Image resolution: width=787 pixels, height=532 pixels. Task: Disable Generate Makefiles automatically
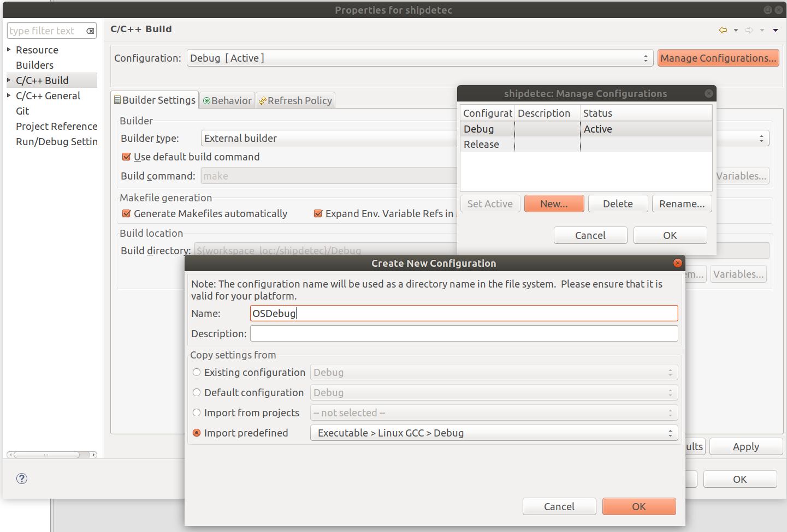pos(126,213)
